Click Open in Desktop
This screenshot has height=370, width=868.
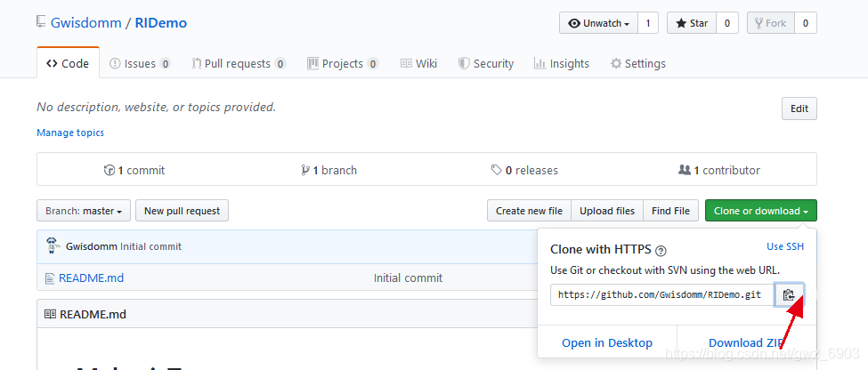[607, 343]
